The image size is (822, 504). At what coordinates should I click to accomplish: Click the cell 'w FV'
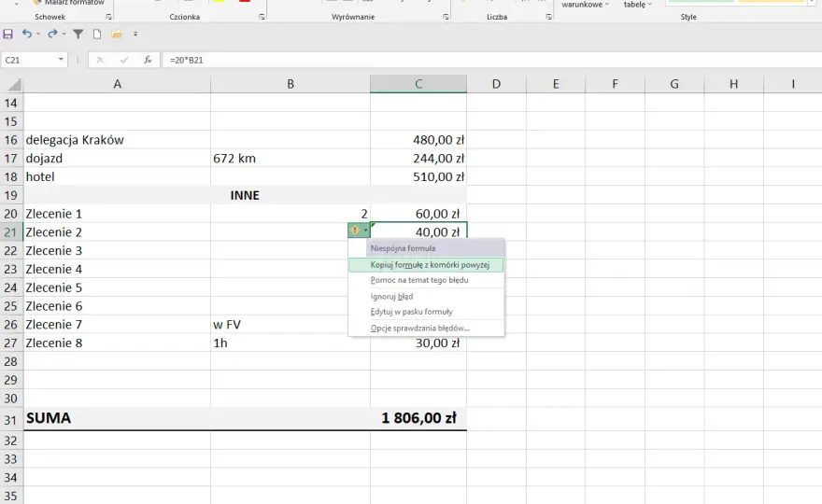[279, 324]
